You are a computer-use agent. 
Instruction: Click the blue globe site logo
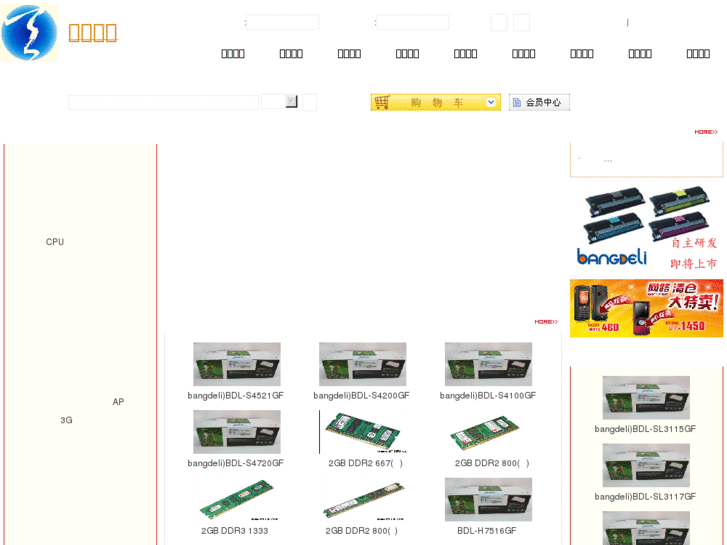[x=29, y=32]
